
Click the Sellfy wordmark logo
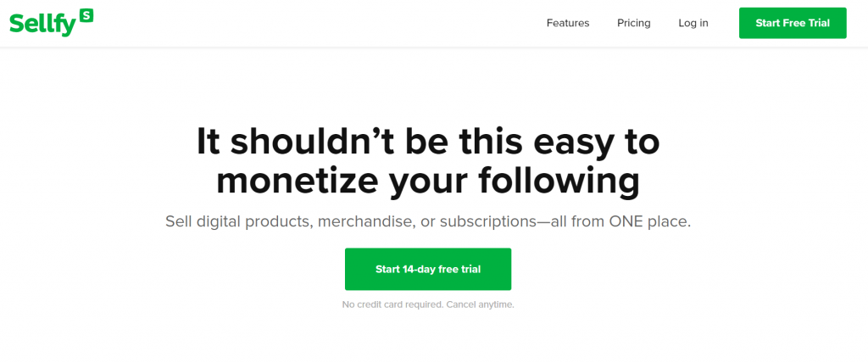44,24
